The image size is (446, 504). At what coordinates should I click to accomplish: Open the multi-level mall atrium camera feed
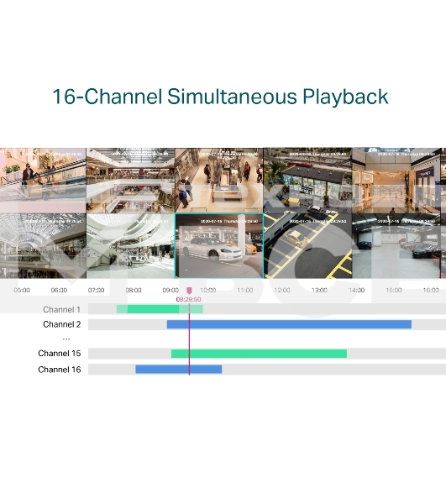130,181
